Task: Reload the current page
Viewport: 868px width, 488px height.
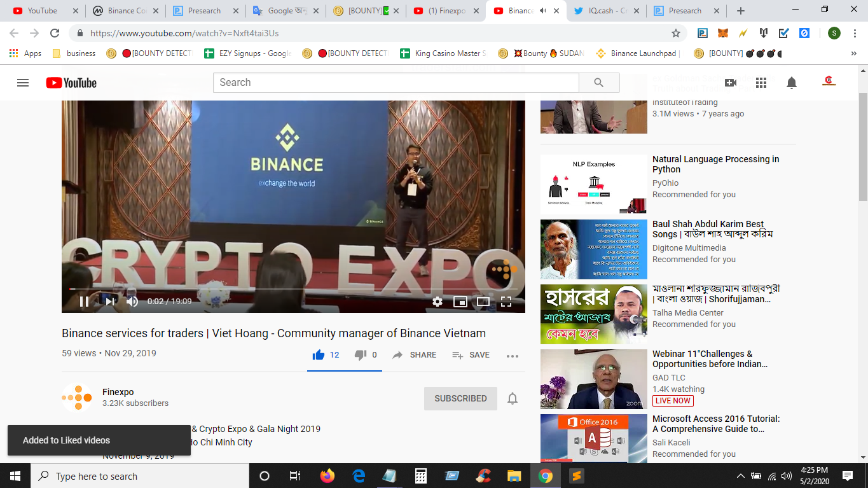Action: coord(55,33)
